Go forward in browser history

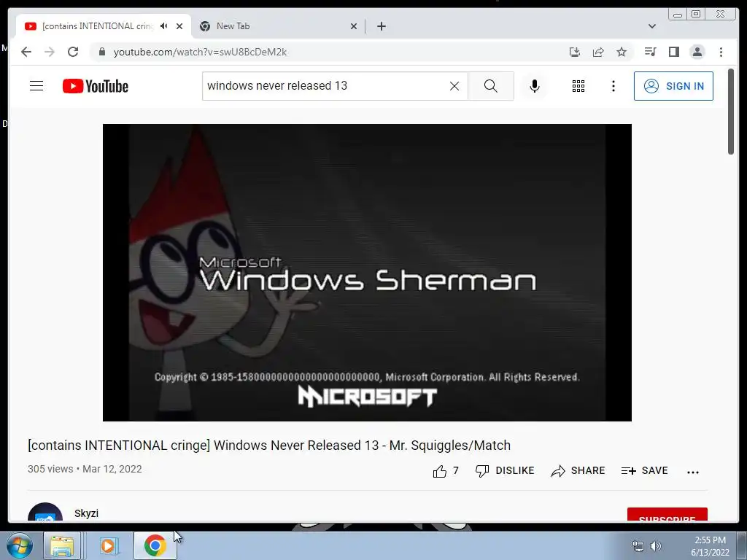(x=50, y=52)
